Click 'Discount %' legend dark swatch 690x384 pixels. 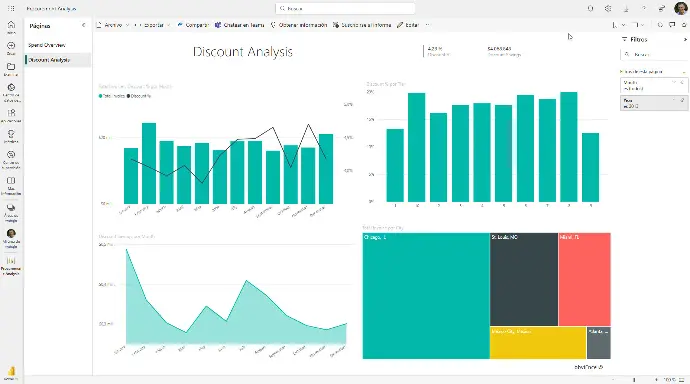pyautogui.click(x=128, y=96)
